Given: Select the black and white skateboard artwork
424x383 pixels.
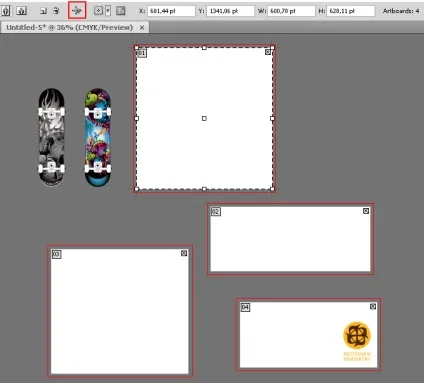Looking at the screenshot, I should click(51, 137).
